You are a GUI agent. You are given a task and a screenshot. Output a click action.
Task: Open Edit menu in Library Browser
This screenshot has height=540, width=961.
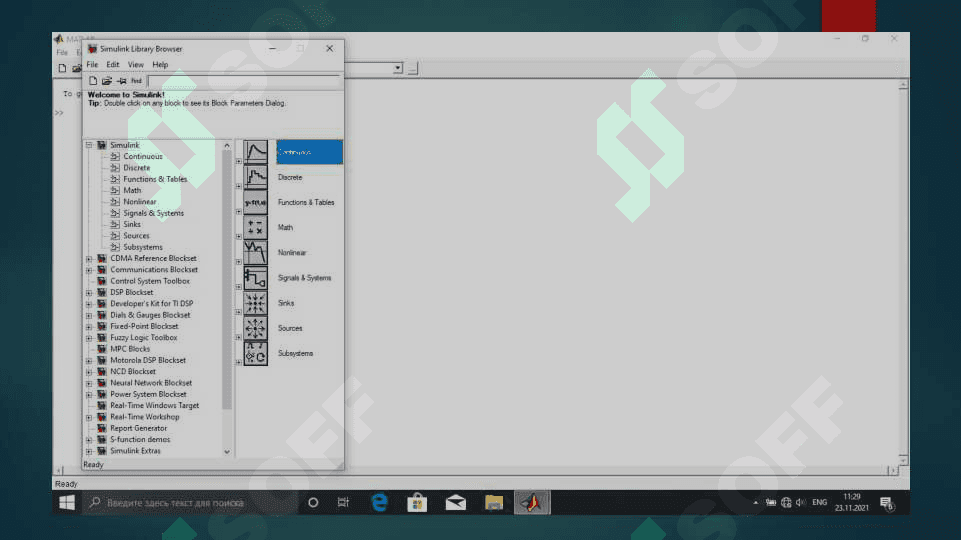[113, 64]
